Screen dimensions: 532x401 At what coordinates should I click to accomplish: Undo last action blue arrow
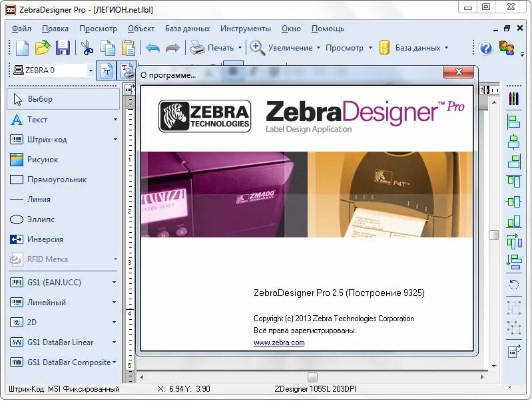tap(152, 48)
